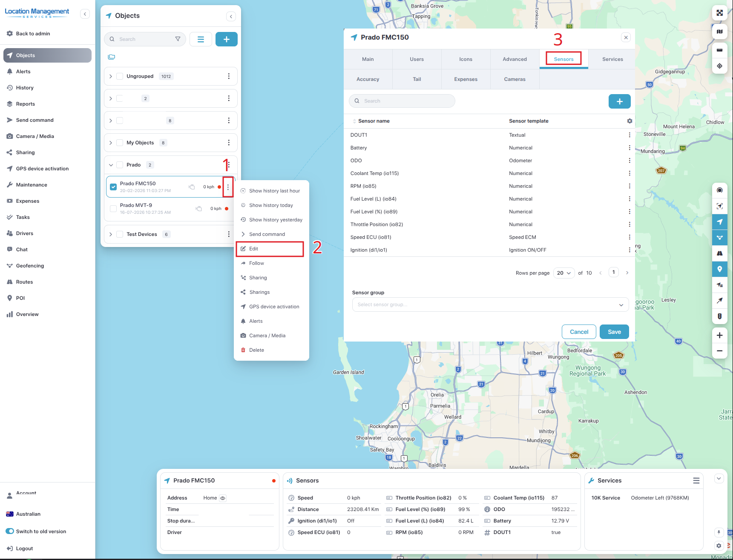
Task: Open POI in the sidebar
Action: pyautogui.click(x=20, y=298)
